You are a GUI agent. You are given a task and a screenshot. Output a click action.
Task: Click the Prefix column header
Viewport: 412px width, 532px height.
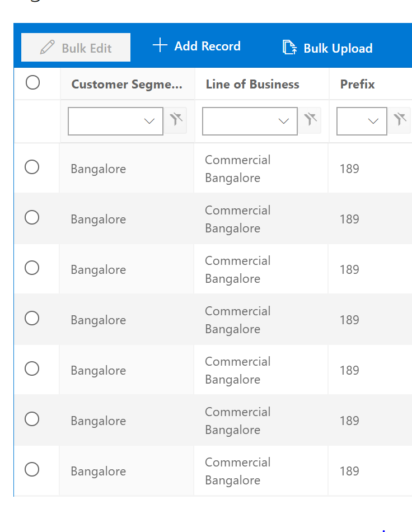click(x=358, y=85)
